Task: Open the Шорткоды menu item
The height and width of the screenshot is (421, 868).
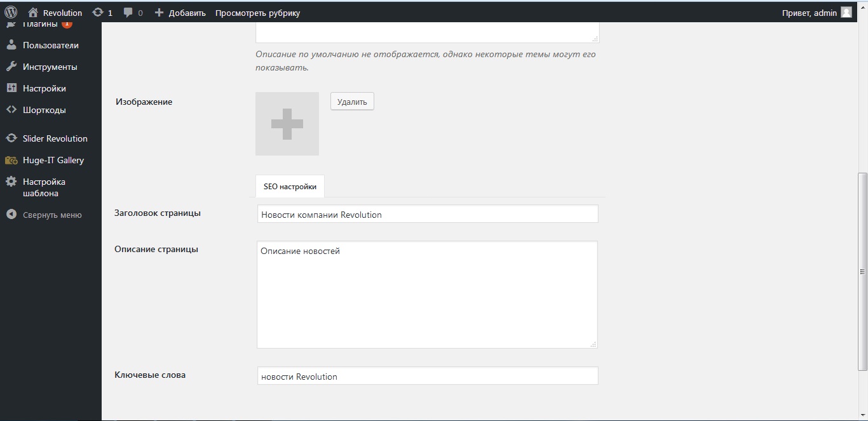Action: click(44, 110)
